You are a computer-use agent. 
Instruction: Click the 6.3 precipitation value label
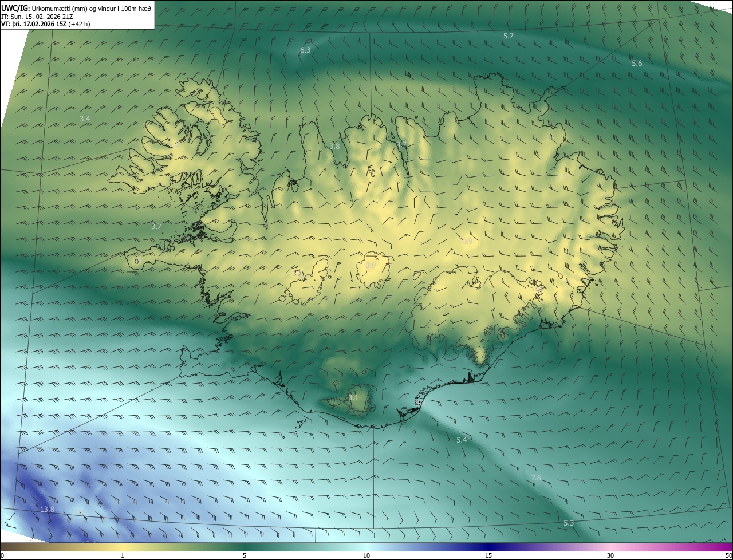tap(305, 50)
